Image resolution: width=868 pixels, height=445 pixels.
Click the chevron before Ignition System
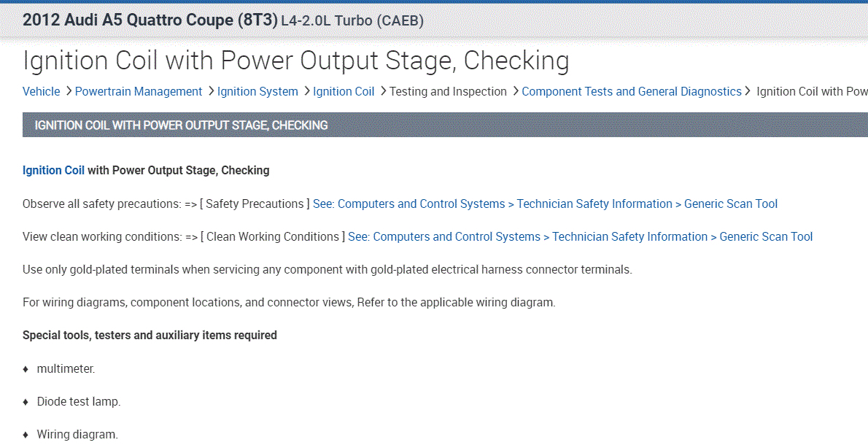210,91
